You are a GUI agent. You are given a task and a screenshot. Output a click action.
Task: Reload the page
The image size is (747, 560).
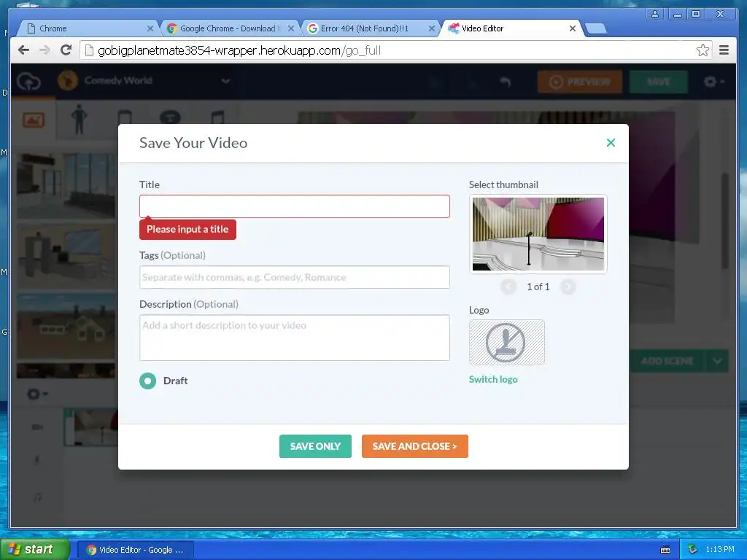click(66, 50)
